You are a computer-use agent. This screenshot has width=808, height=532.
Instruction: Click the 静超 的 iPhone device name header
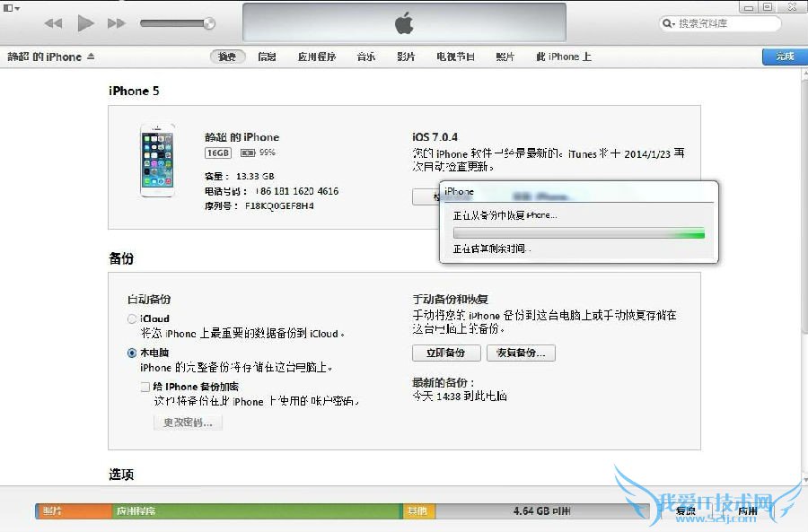point(44,57)
